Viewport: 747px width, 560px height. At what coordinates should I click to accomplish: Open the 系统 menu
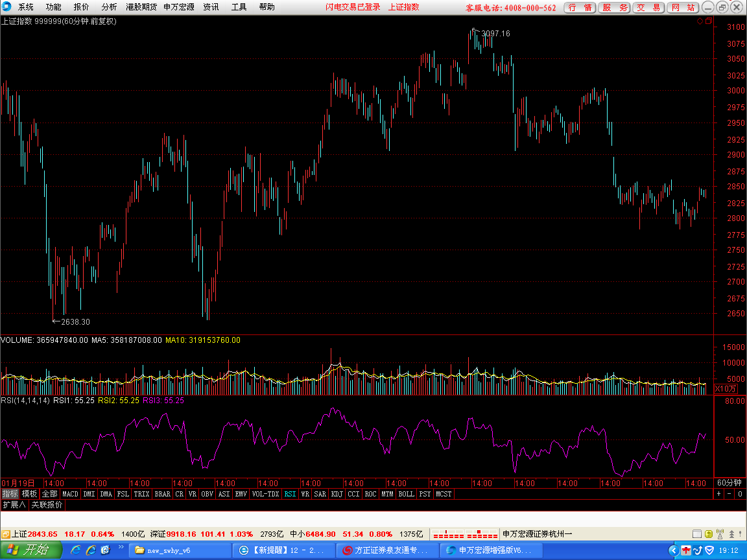[26, 6]
